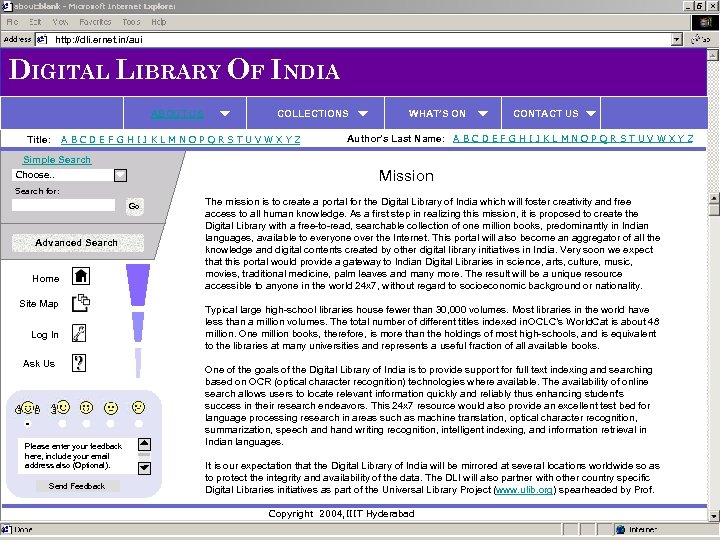
Task: Expand the About Us menu arrow
Action: click(225, 113)
